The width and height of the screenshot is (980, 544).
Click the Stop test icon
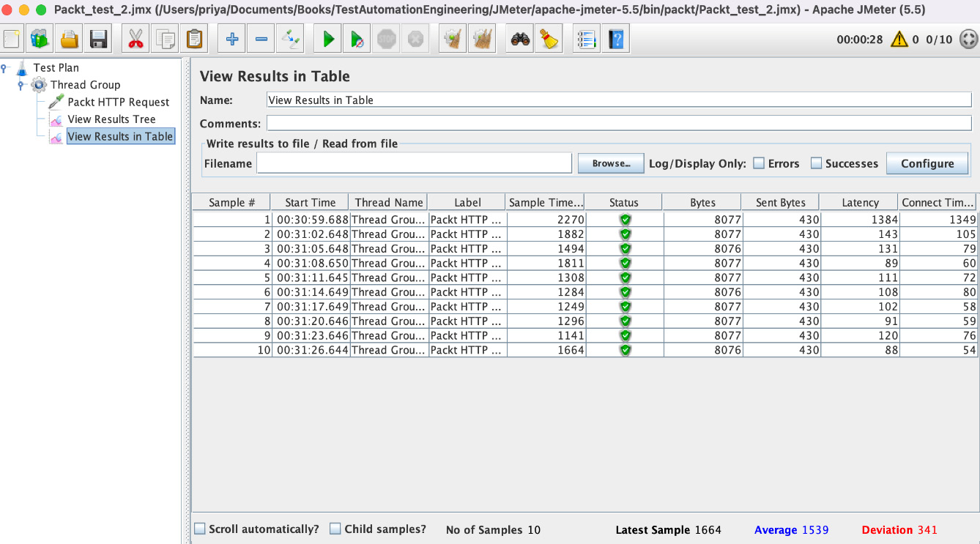[386, 39]
